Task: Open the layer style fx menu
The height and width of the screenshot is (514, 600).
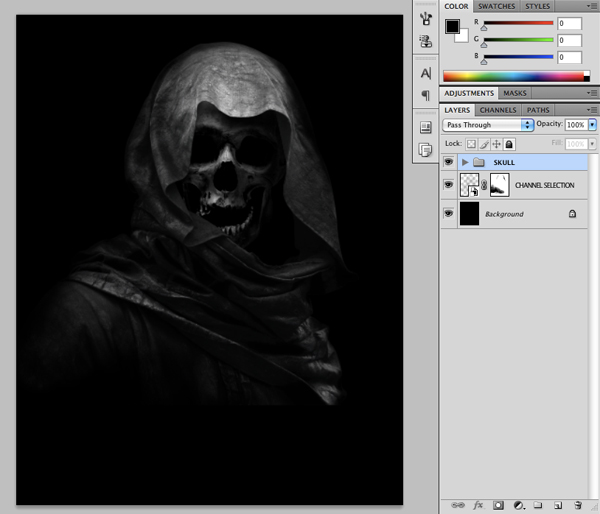Action: 478,506
